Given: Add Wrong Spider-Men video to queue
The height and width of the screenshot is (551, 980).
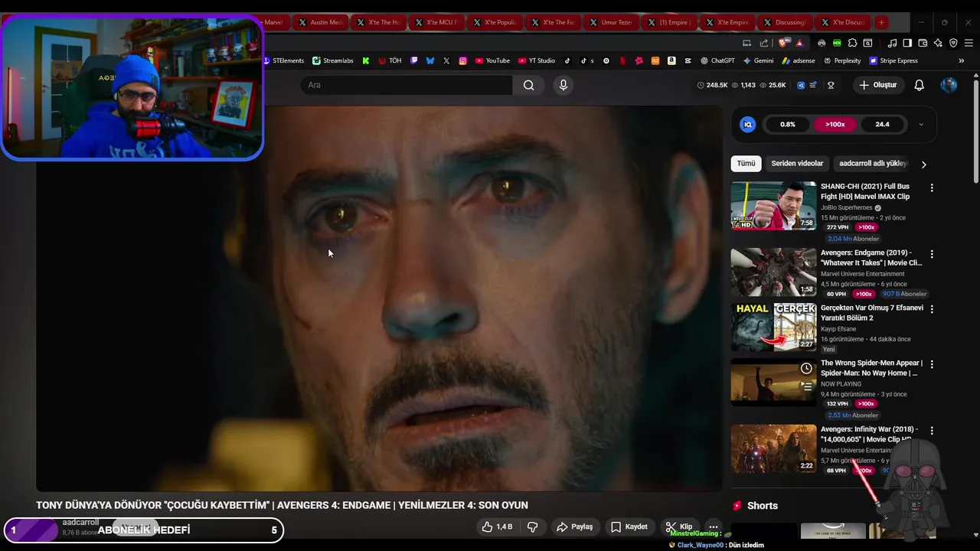Looking at the screenshot, I should (806, 386).
